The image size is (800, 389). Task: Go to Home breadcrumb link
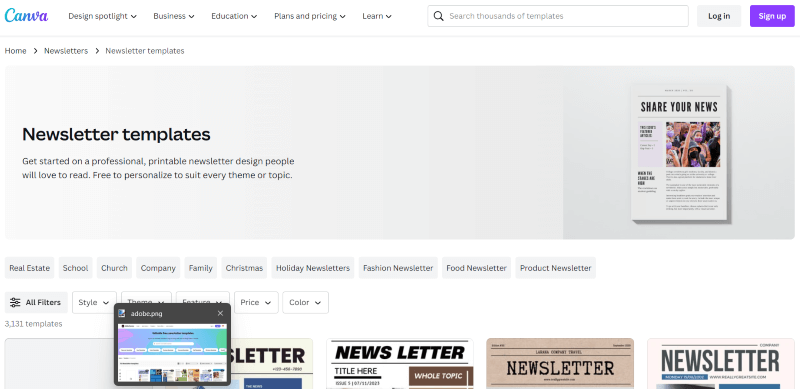15,51
